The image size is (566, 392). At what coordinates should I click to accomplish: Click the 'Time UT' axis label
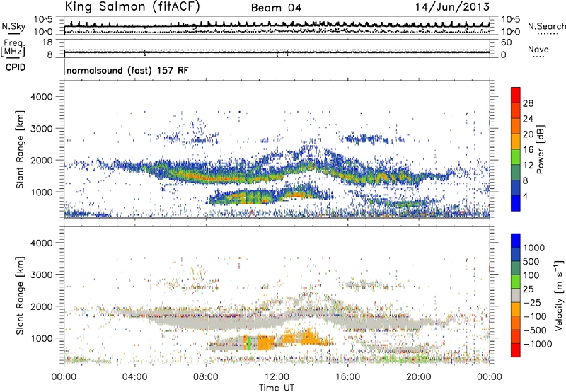point(277,388)
